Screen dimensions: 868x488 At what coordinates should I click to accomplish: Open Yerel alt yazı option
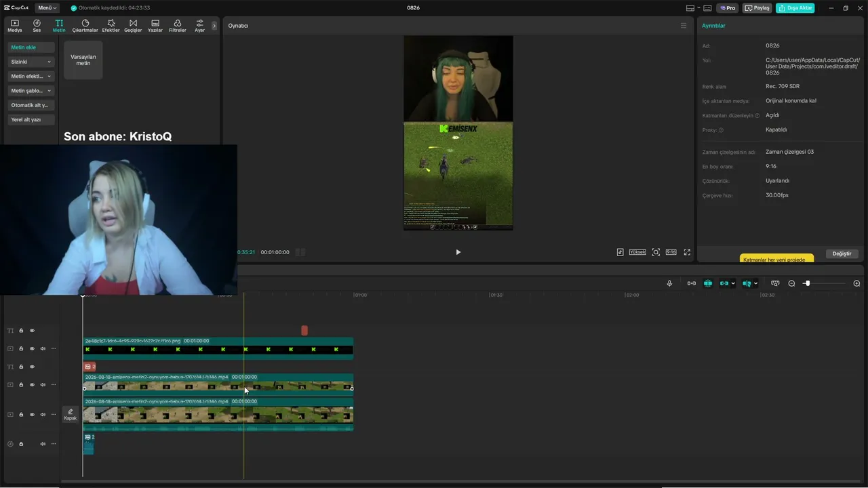tap(31, 120)
